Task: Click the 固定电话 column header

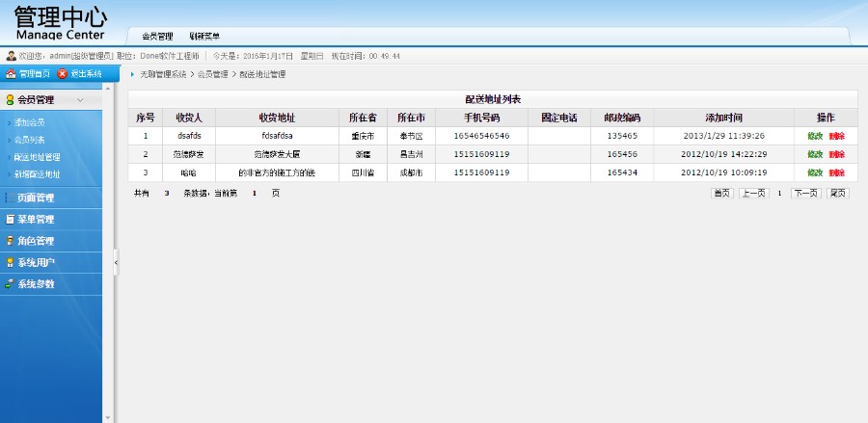Action: pos(559,118)
